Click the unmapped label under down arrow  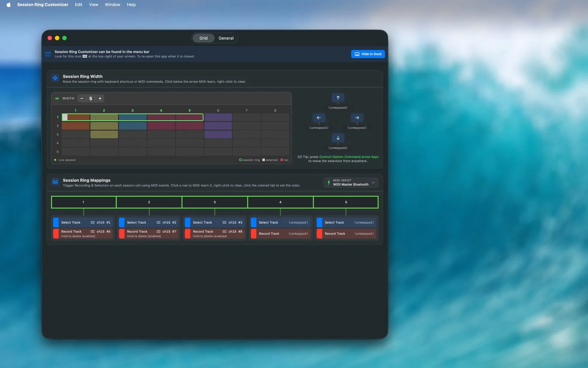point(338,148)
